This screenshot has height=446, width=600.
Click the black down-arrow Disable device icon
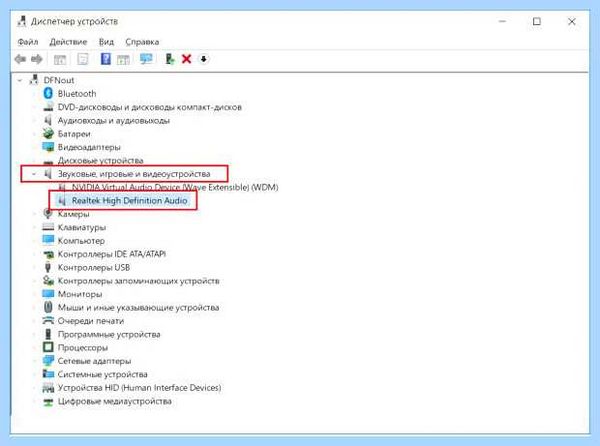point(204,59)
